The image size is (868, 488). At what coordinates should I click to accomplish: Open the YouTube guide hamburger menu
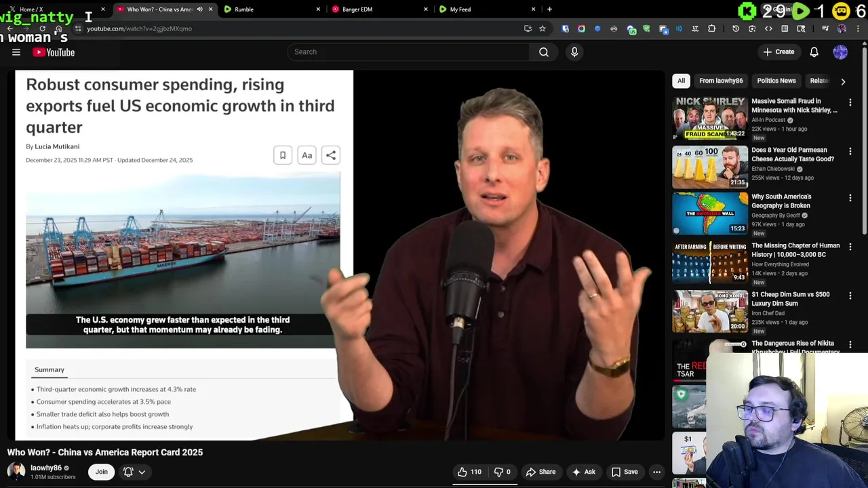point(16,52)
